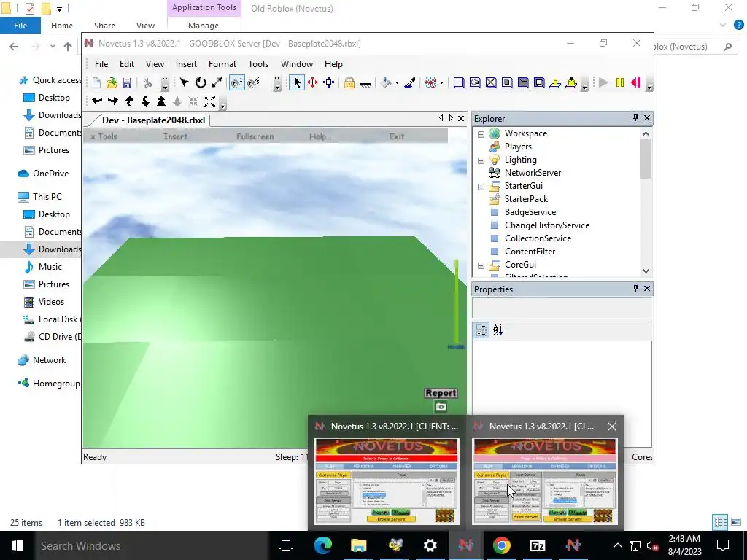Tilt camera up with curved up arrow

(x=129, y=101)
